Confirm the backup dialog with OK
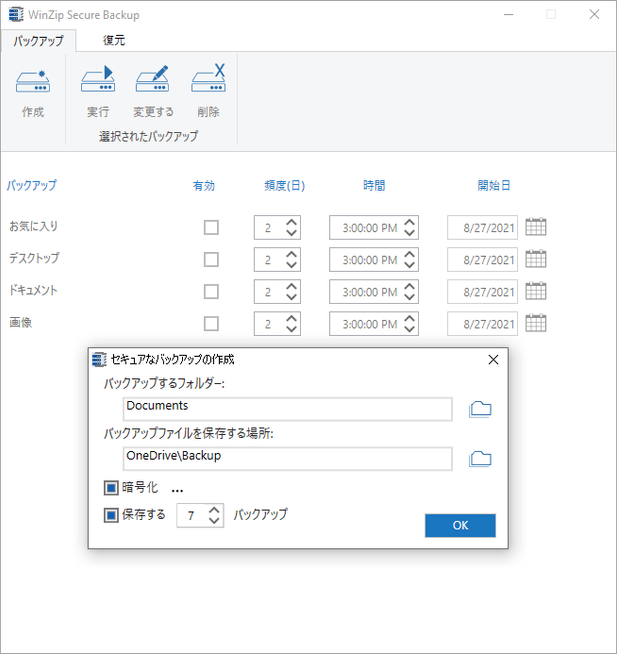 point(460,525)
